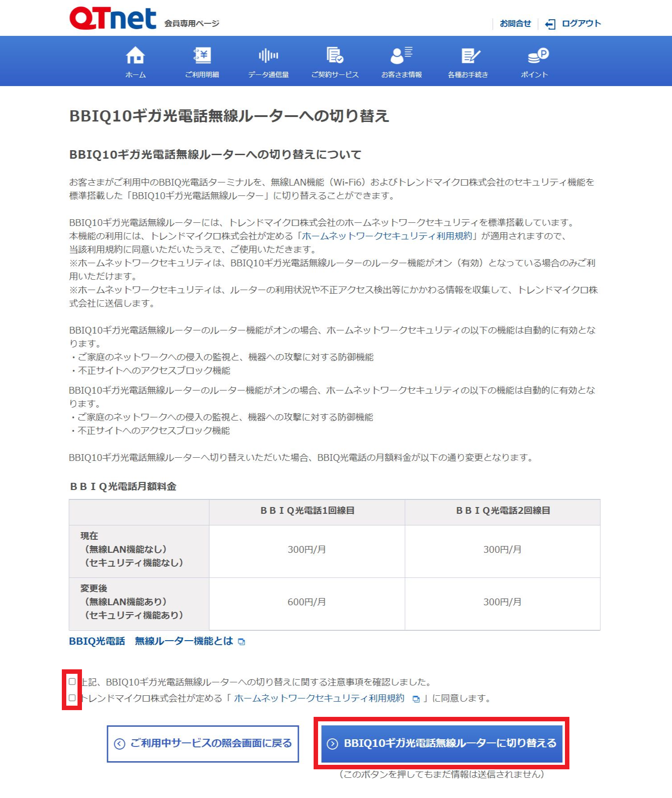
Task: Open ホームネットワークセキュリティ利用規約 link in body text
Action: pyautogui.click(x=387, y=236)
